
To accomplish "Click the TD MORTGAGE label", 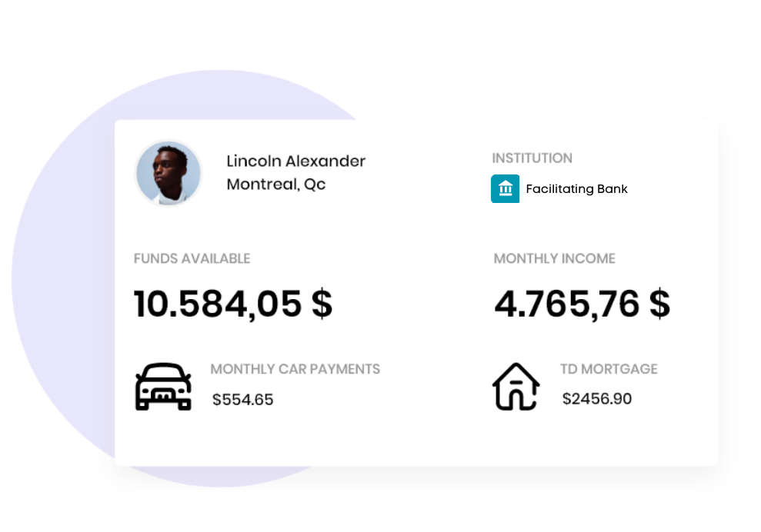I will coord(609,369).
